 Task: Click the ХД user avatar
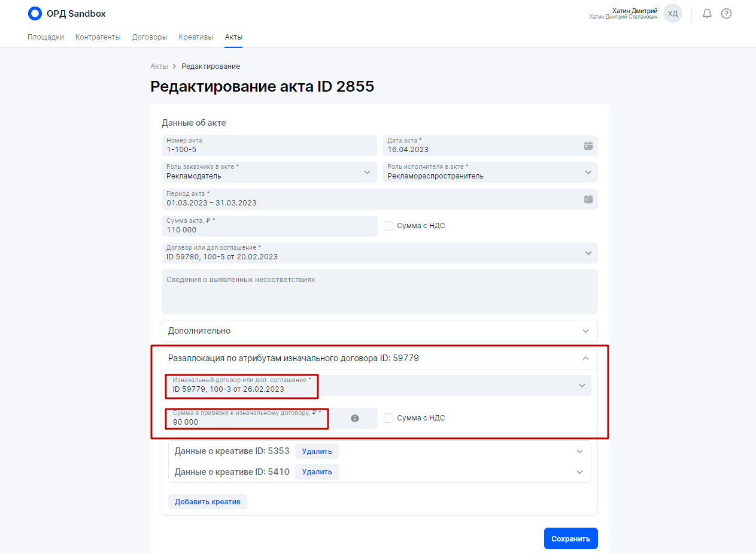coord(673,14)
